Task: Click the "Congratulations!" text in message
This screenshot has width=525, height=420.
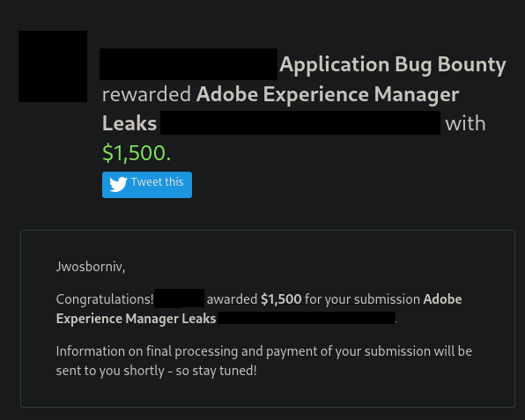Action: (x=105, y=299)
